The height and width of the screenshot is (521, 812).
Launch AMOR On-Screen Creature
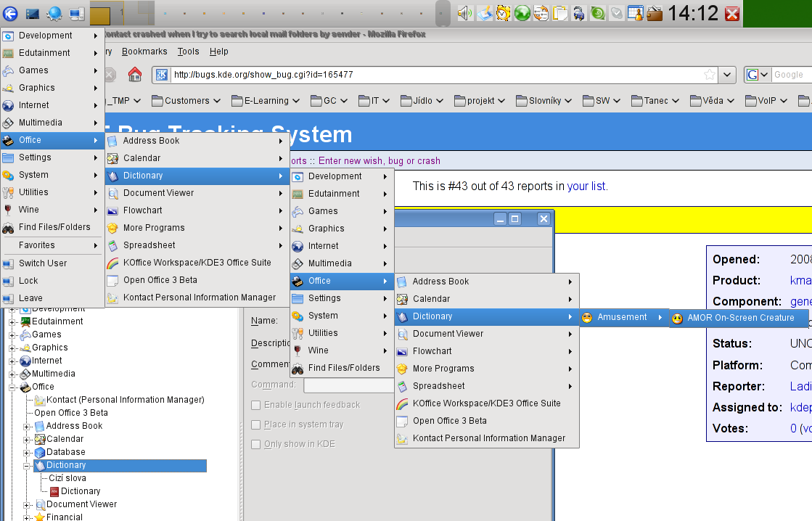pos(739,318)
